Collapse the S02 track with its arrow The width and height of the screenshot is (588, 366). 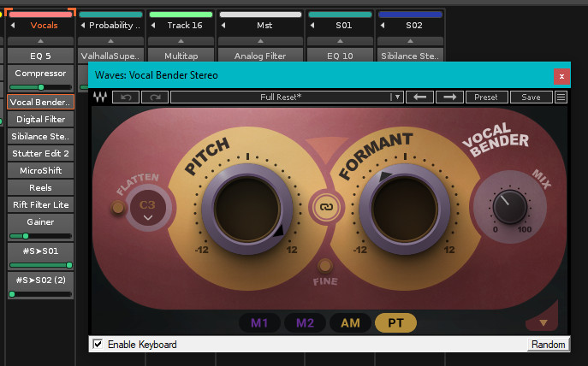point(382,25)
